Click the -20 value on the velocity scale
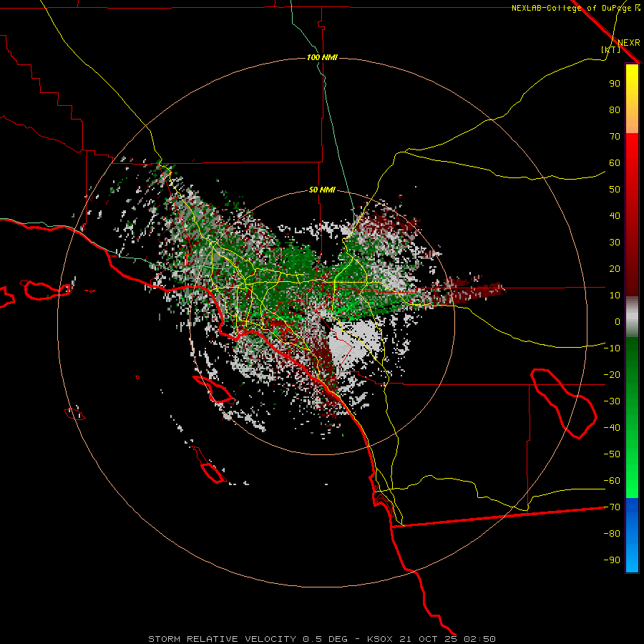Screen dimensions: 644x644 point(612,375)
